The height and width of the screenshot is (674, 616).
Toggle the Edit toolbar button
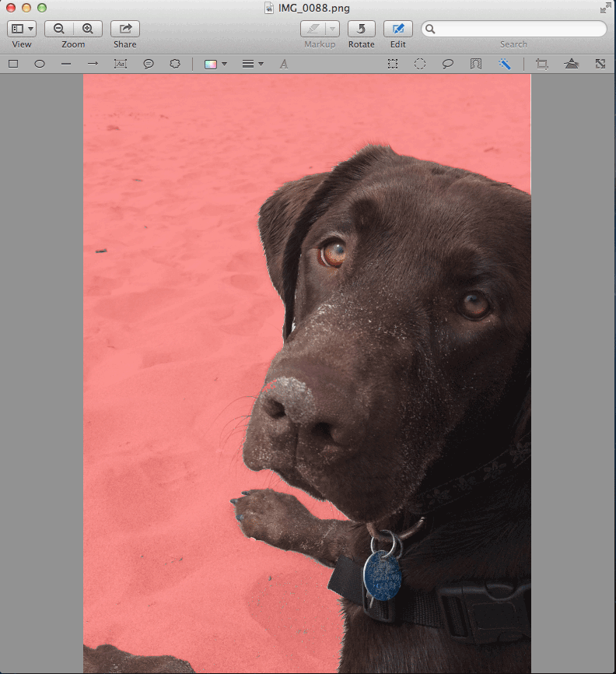click(397, 29)
